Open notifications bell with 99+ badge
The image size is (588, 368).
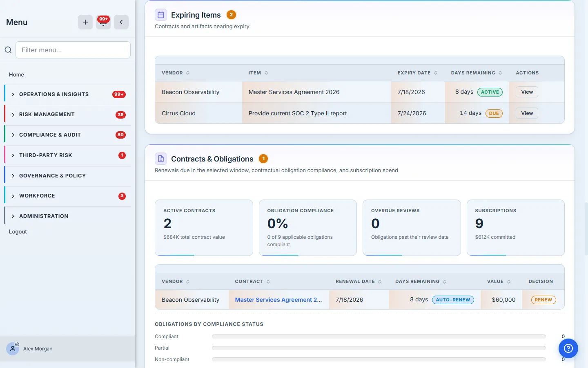click(103, 22)
